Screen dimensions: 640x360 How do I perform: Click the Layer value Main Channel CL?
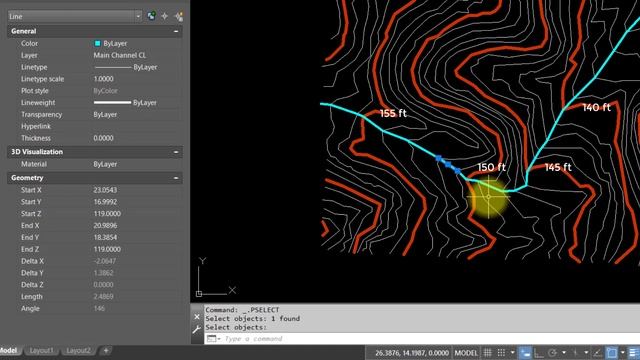point(120,55)
